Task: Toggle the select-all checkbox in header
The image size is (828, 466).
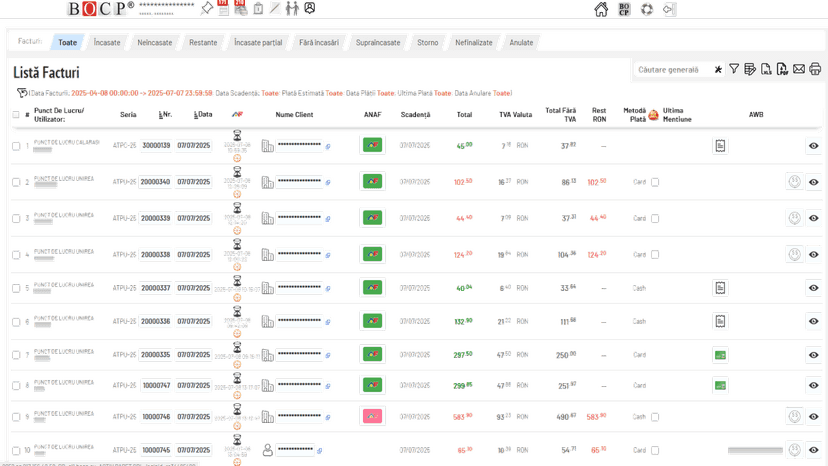Action: 16,115
